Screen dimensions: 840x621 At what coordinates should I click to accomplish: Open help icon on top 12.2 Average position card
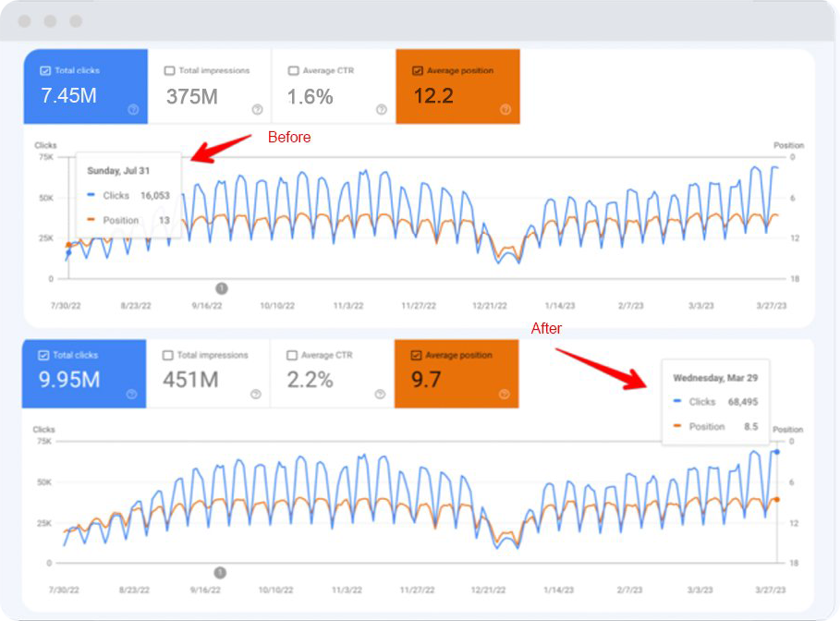tap(505, 109)
